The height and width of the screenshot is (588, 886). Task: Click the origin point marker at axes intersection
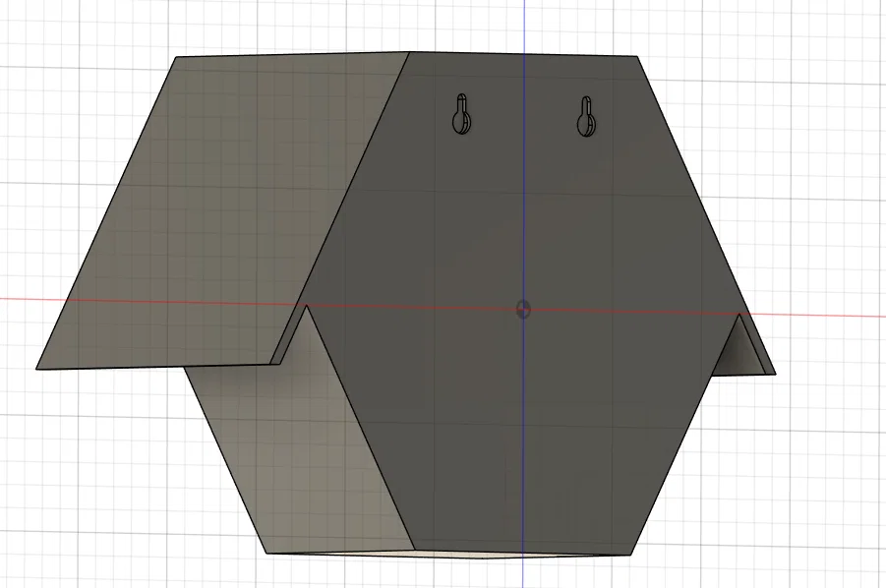[523, 309]
